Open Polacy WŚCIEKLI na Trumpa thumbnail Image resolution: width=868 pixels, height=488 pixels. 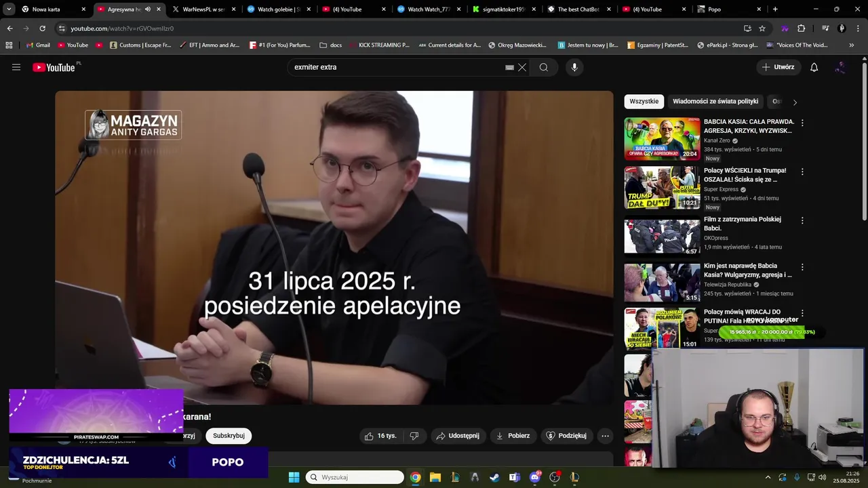662,188
